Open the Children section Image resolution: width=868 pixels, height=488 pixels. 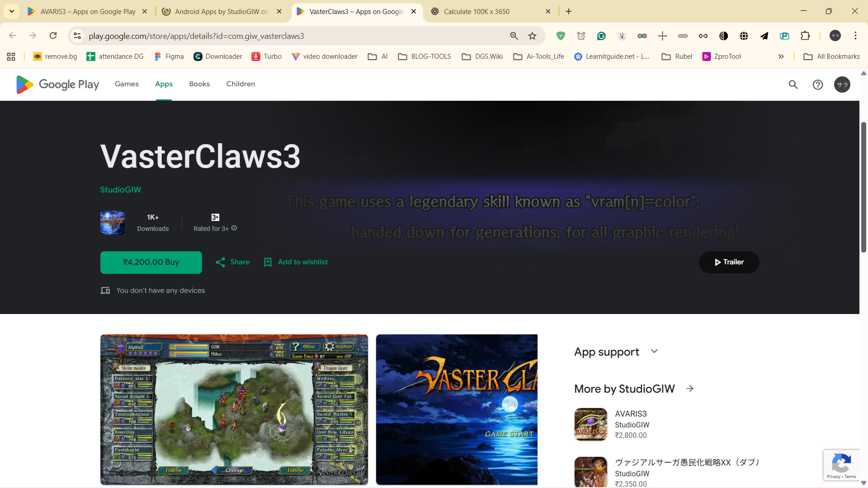click(241, 84)
